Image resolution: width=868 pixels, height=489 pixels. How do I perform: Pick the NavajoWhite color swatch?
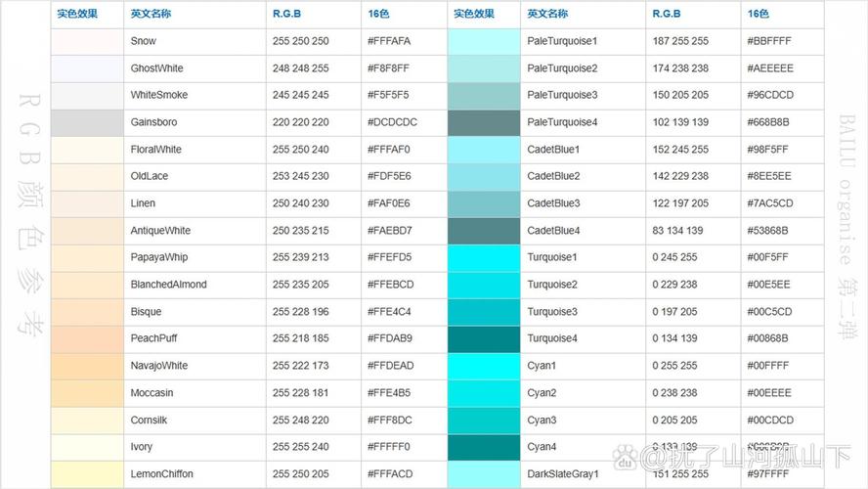pyautogui.click(x=87, y=366)
